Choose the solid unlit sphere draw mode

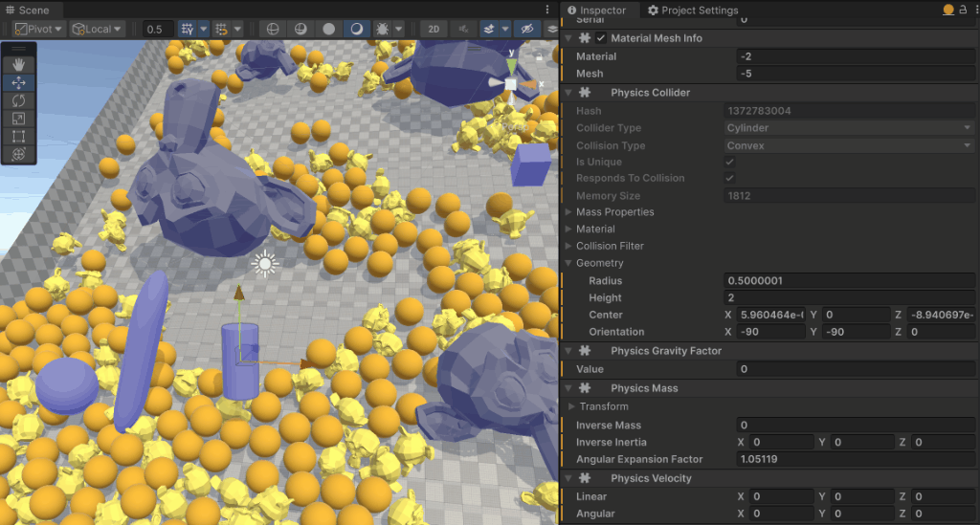pos(329,29)
